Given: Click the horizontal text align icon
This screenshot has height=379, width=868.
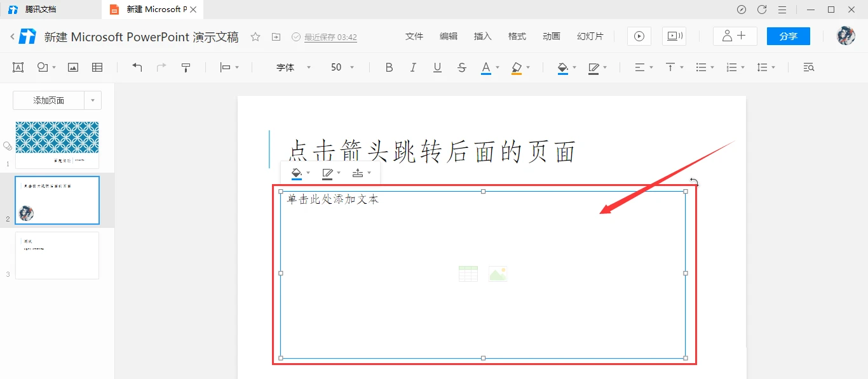Looking at the screenshot, I should pyautogui.click(x=640, y=67).
